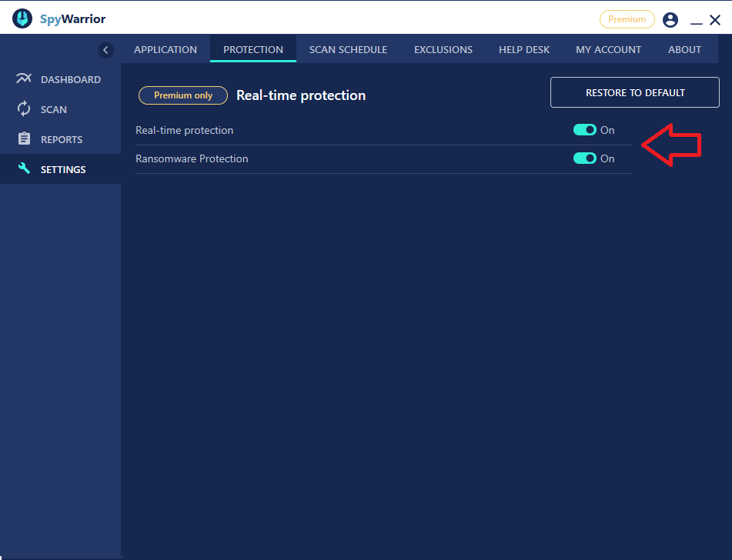
Task: Click the On label beside Ransomware Protection
Action: click(x=607, y=158)
